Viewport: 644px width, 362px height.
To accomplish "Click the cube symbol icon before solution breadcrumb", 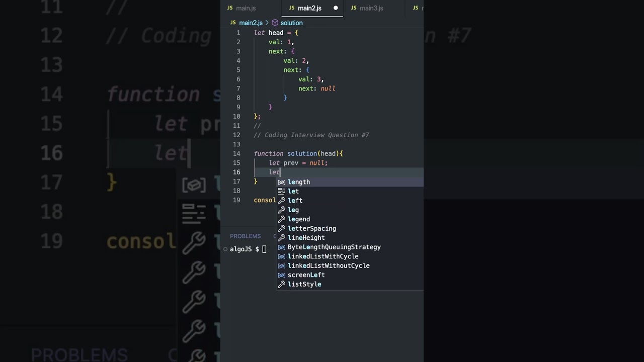I will pos(275,23).
